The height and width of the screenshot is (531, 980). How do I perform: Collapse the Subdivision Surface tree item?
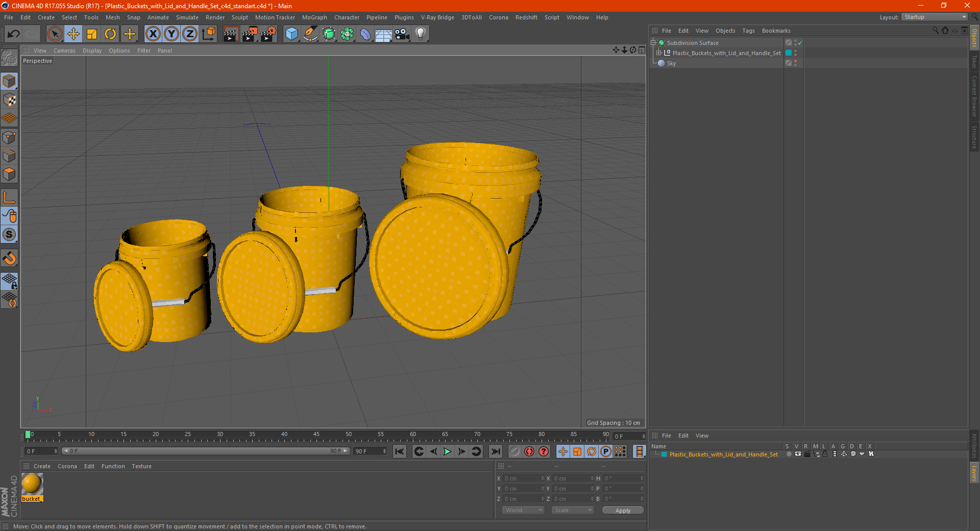(x=653, y=43)
